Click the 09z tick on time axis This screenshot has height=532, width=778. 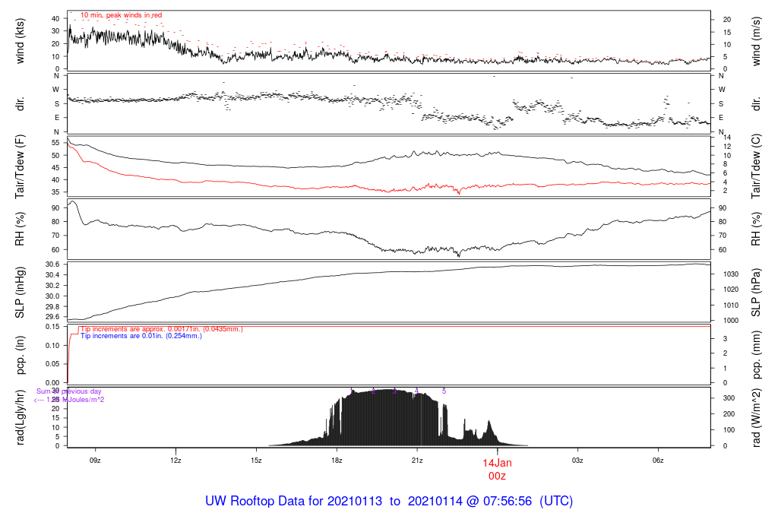coord(95,461)
